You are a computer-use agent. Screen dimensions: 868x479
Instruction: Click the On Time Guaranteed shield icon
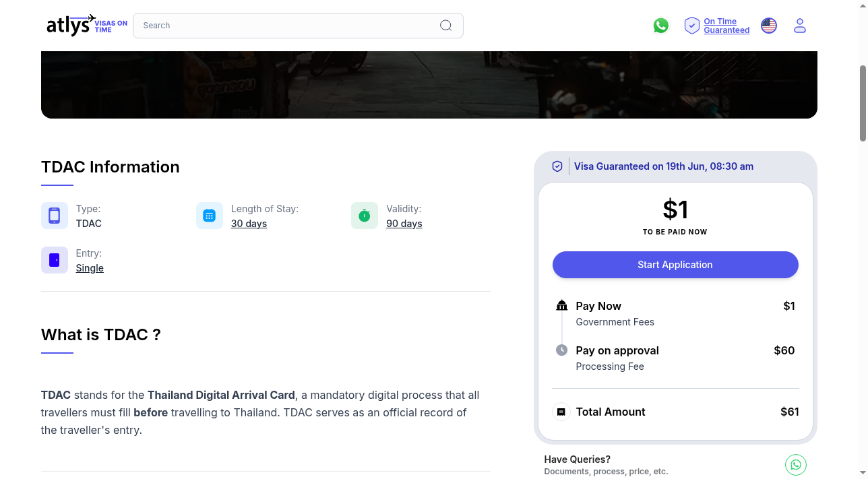[691, 26]
